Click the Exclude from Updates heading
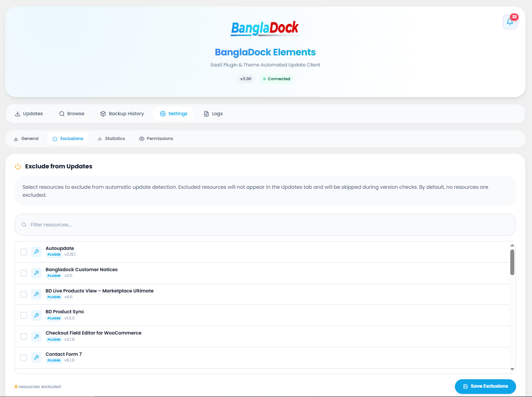This screenshot has height=397, width=532. click(59, 167)
